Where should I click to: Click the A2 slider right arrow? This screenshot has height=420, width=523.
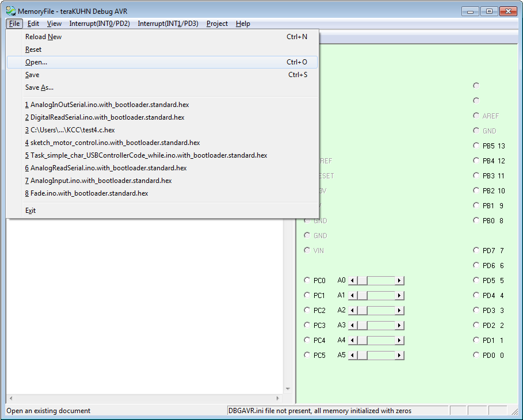coord(400,311)
